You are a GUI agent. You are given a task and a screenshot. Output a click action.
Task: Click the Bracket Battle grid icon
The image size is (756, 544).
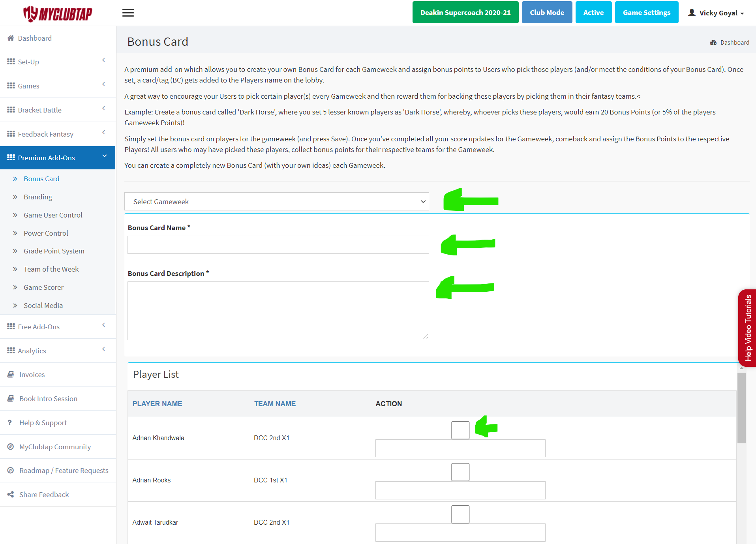tap(11, 110)
